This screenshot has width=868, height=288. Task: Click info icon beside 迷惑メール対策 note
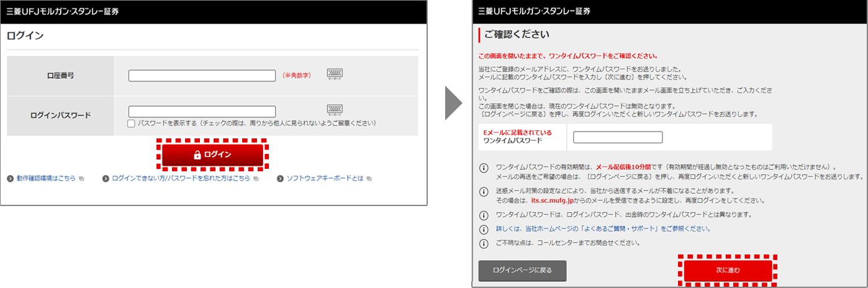[484, 191]
